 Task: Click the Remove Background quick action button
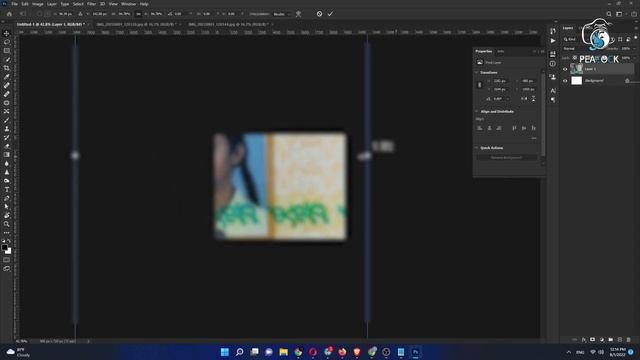(506, 158)
